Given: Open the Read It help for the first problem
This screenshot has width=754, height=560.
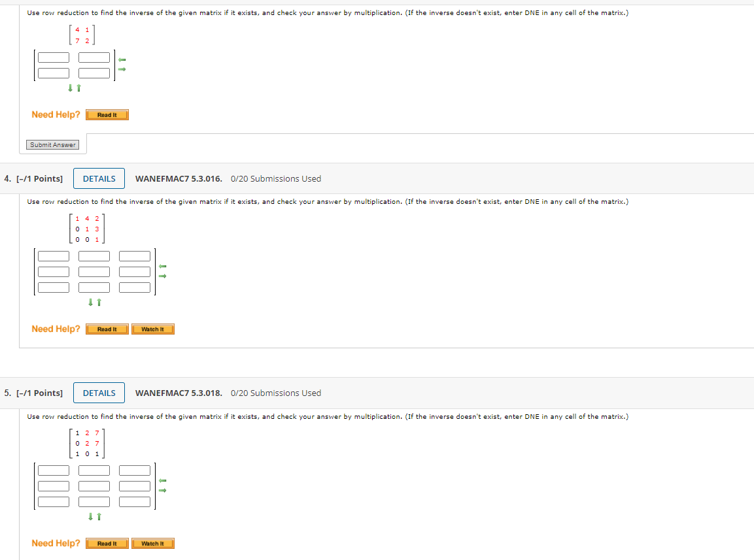Looking at the screenshot, I should (107, 114).
